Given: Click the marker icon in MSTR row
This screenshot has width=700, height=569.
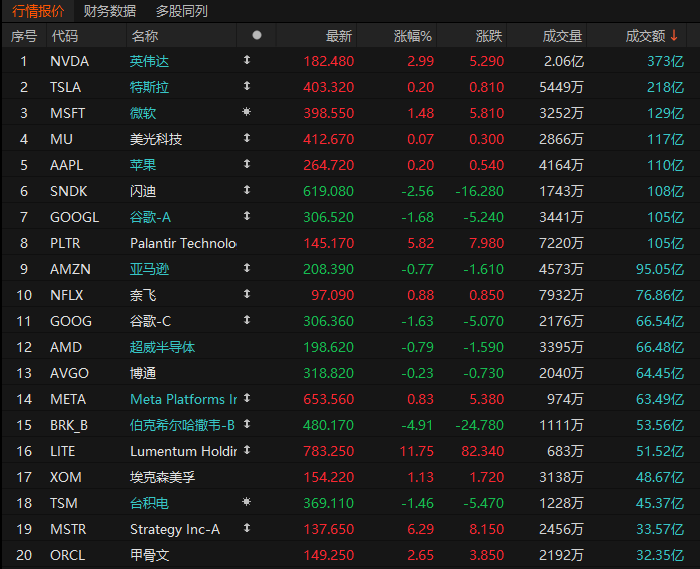Looking at the screenshot, I should tap(247, 528).
